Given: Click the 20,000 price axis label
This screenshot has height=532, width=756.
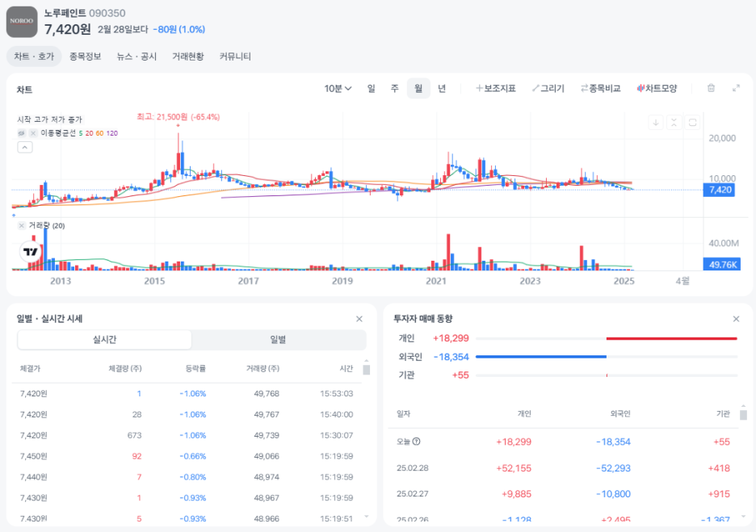Looking at the screenshot, I should (722, 138).
